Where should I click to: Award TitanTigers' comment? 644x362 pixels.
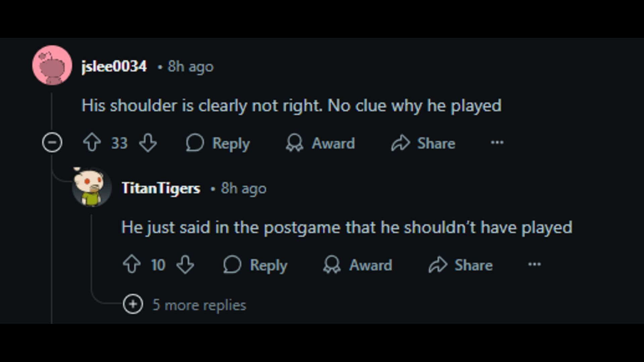tap(358, 265)
